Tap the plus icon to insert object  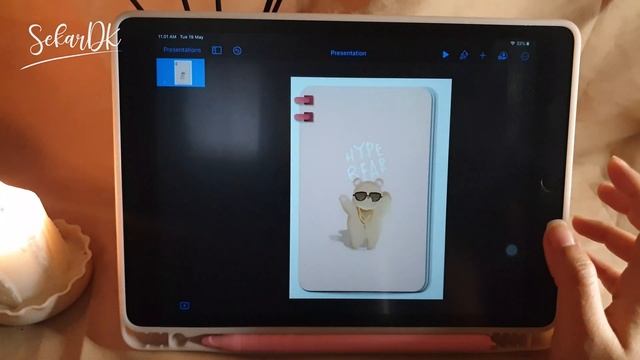(x=483, y=56)
